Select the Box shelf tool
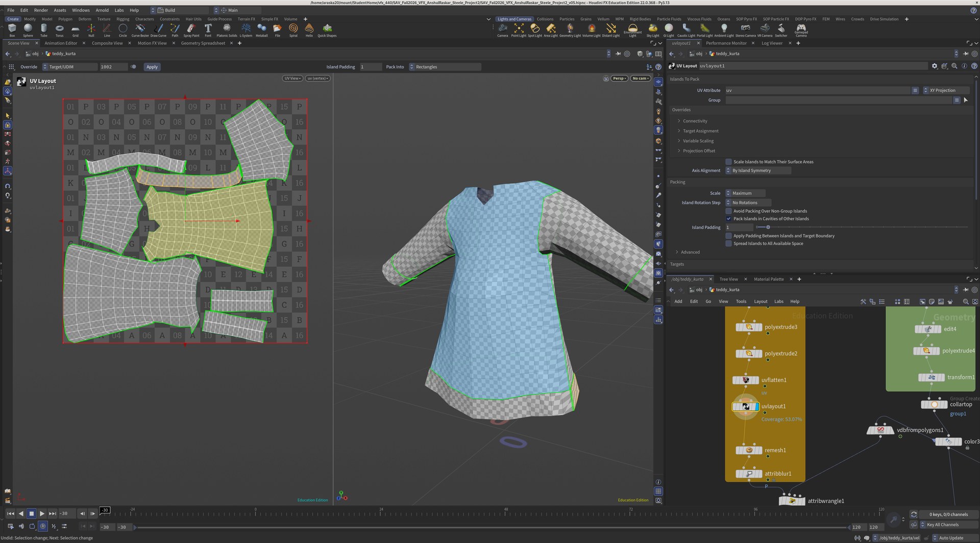The height and width of the screenshot is (543, 980). point(12,30)
